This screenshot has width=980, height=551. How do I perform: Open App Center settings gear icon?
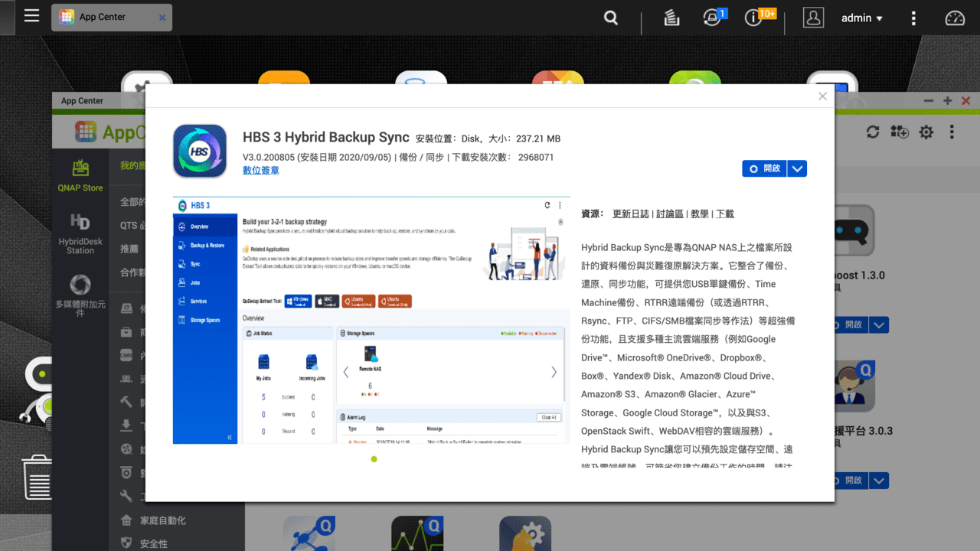(x=926, y=132)
